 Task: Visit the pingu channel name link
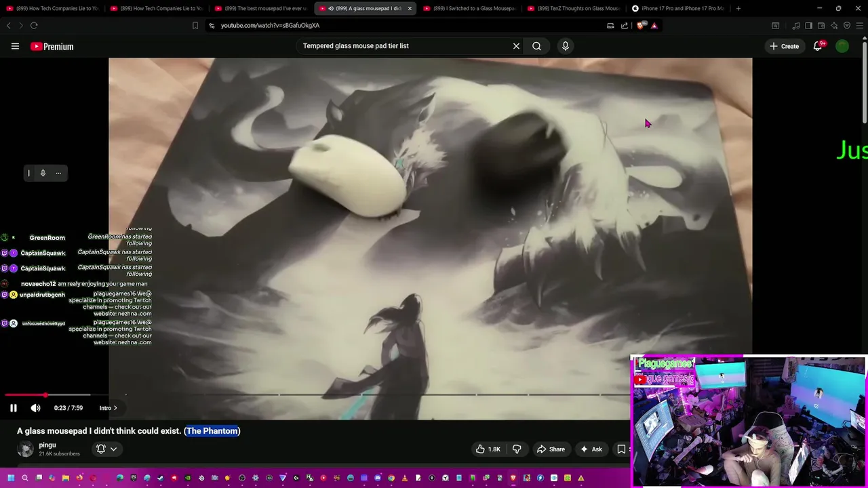click(x=47, y=445)
